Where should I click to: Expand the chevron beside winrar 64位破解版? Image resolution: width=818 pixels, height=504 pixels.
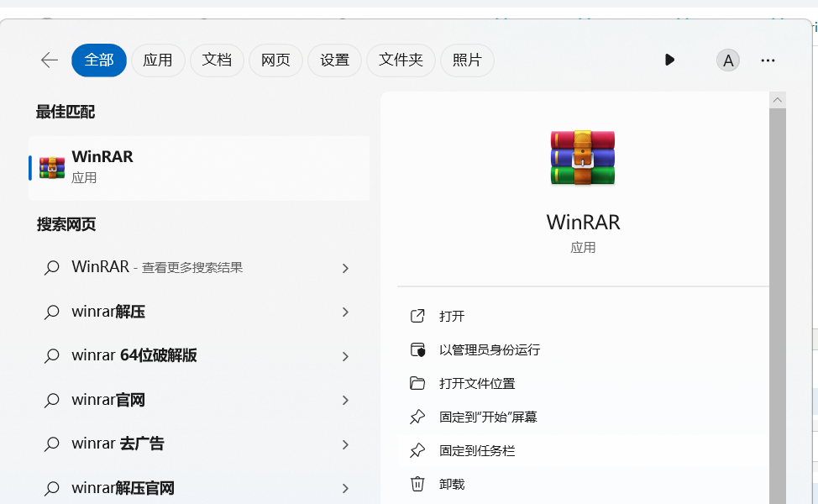[345, 356]
